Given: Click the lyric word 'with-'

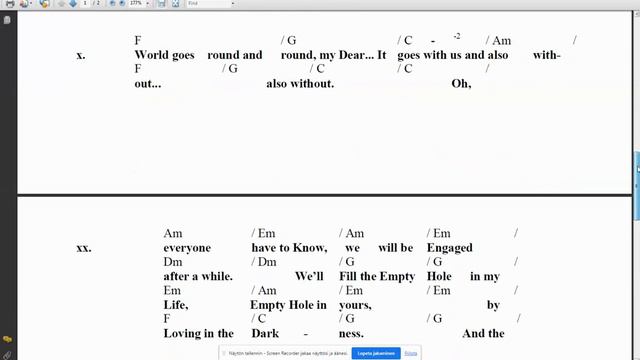Looking at the screenshot, I should click(547, 55).
